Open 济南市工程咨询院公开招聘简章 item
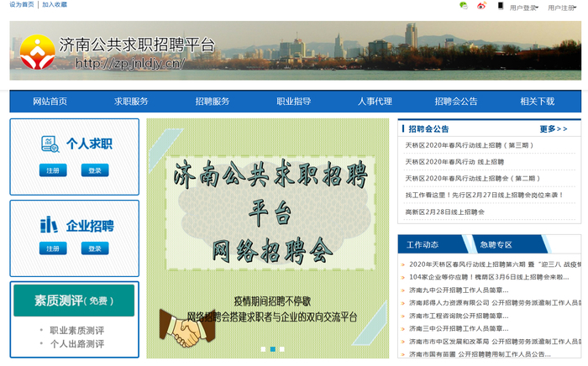 (459, 316)
